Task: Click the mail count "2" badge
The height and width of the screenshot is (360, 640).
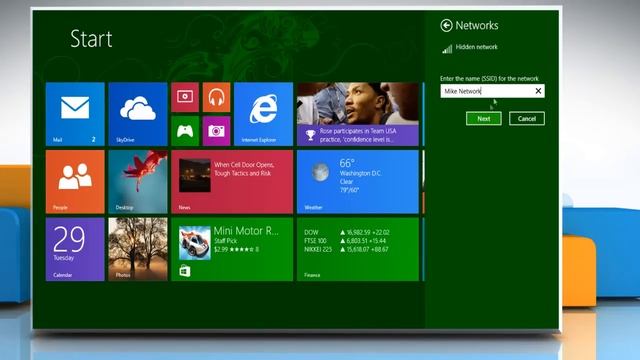Action: [93, 140]
